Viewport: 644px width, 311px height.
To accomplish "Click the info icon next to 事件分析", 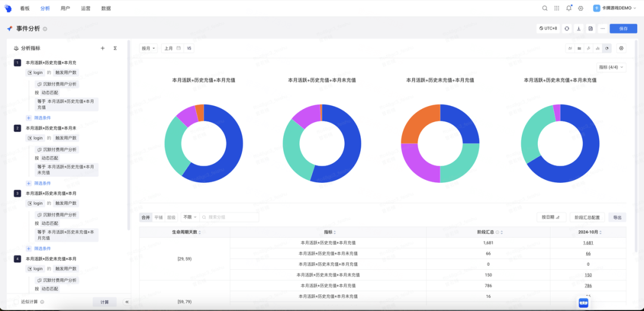I will click(x=45, y=29).
